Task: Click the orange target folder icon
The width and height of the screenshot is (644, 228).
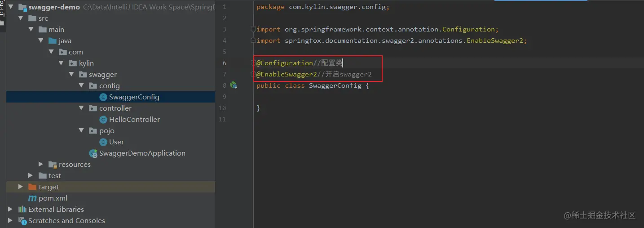Action: click(32, 187)
